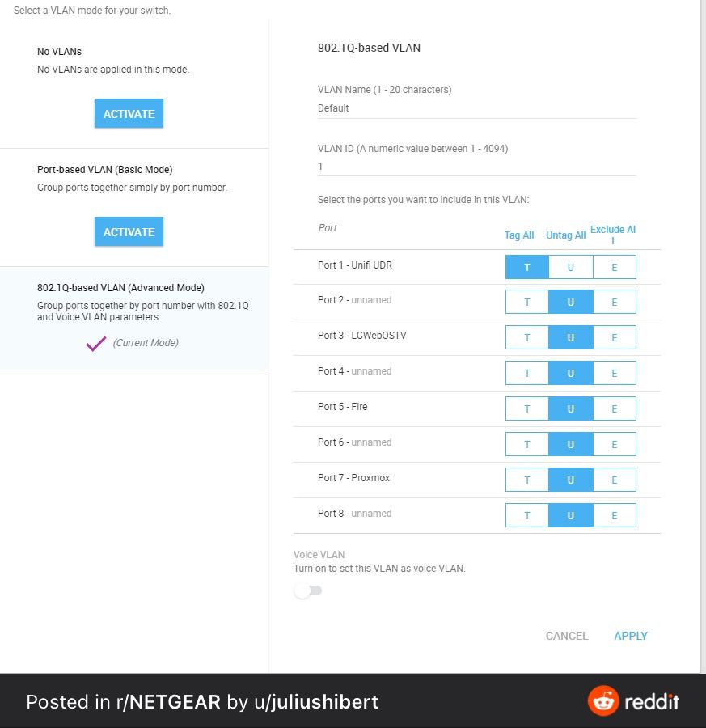Cancel the VLAN changes
This screenshot has width=706, height=728.
coord(567,636)
